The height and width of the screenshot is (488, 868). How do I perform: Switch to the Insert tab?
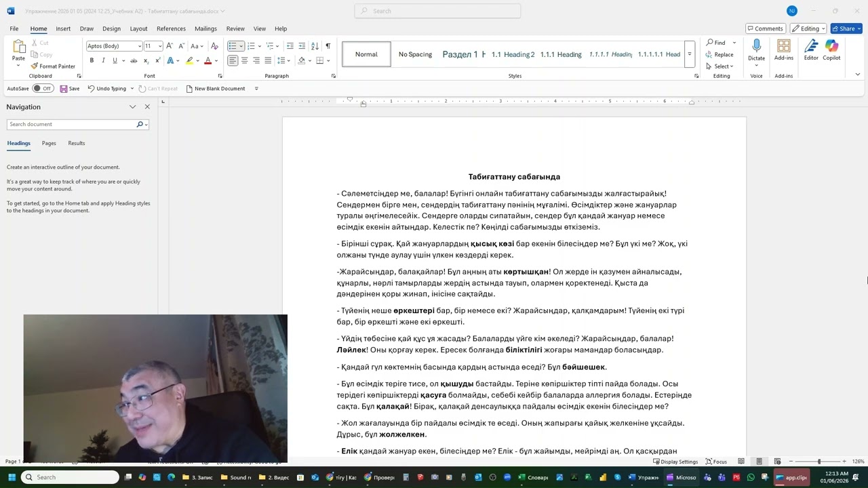click(63, 28)
